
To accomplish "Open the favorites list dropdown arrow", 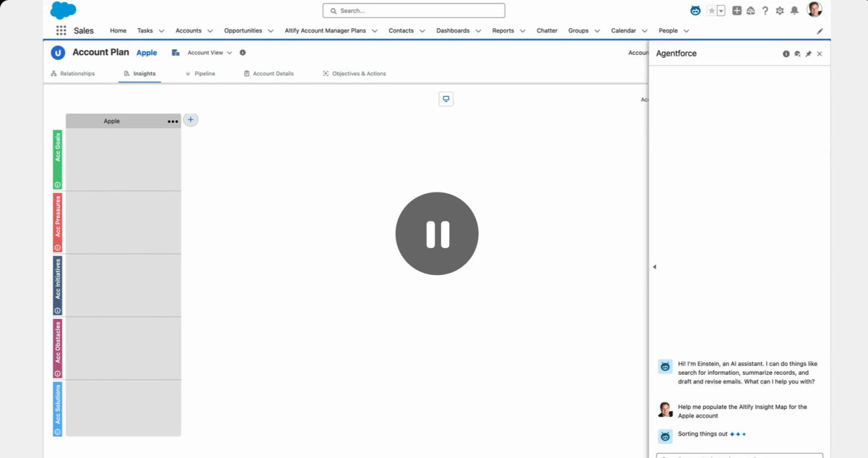I will point(721,11).
